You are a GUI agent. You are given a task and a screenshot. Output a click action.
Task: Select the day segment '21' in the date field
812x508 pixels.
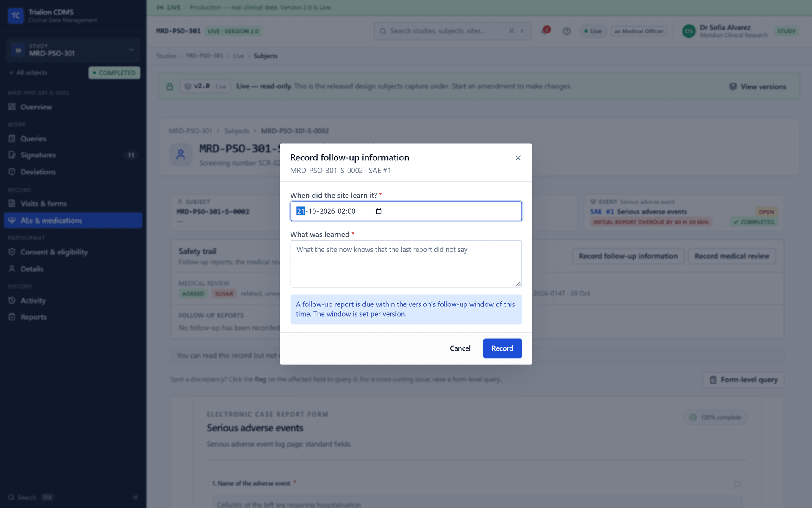coord(301,211)
